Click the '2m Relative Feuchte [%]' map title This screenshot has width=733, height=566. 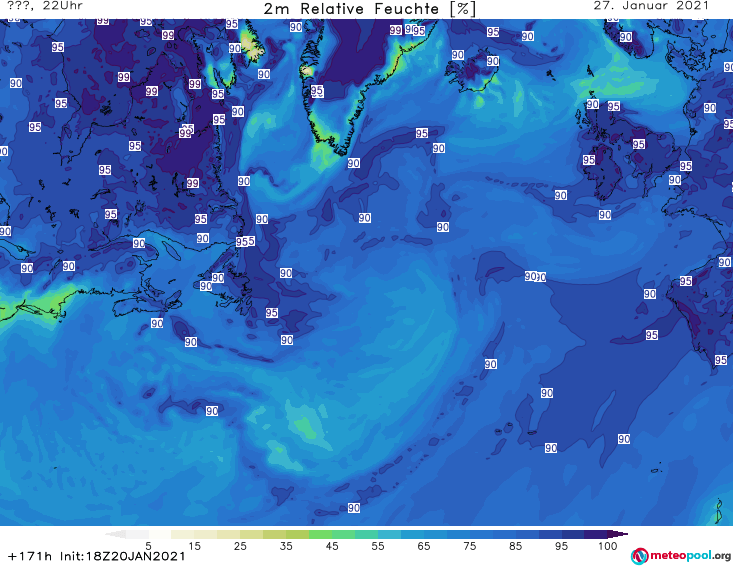tap(370, 9)
